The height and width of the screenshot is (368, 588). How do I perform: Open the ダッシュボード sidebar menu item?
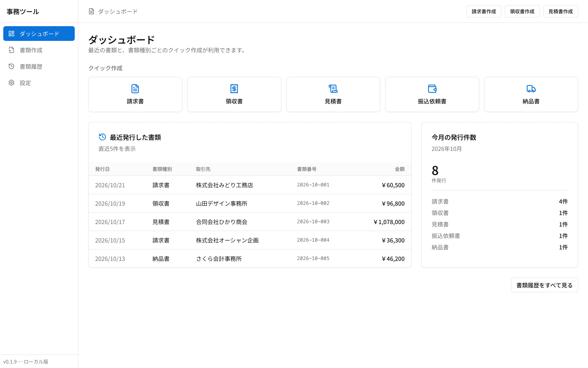39,34
